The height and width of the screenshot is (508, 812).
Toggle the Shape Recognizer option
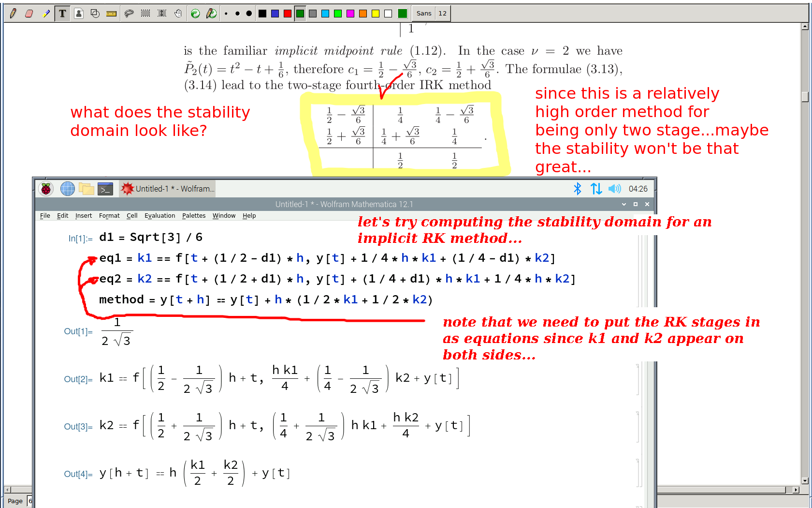[x=95, y=14]
